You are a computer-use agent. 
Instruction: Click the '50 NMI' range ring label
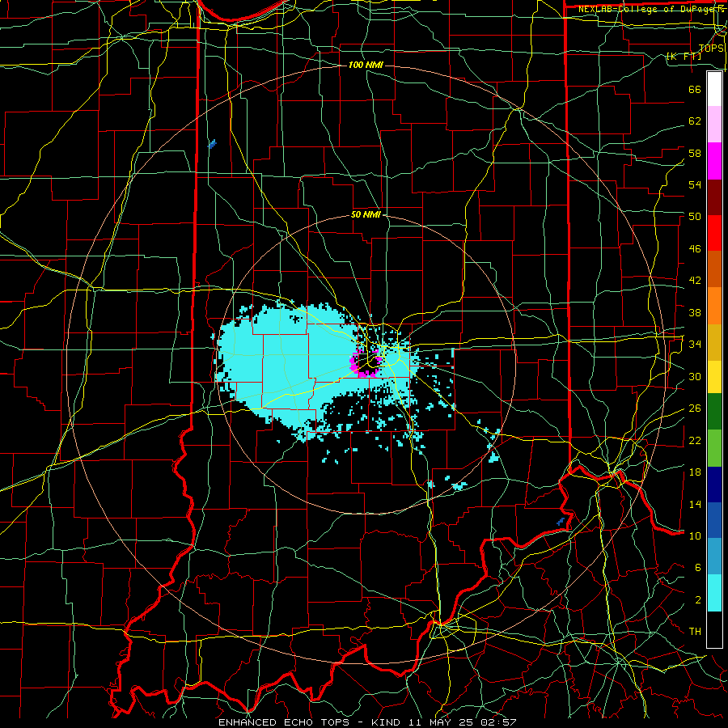tap(366, 214)
